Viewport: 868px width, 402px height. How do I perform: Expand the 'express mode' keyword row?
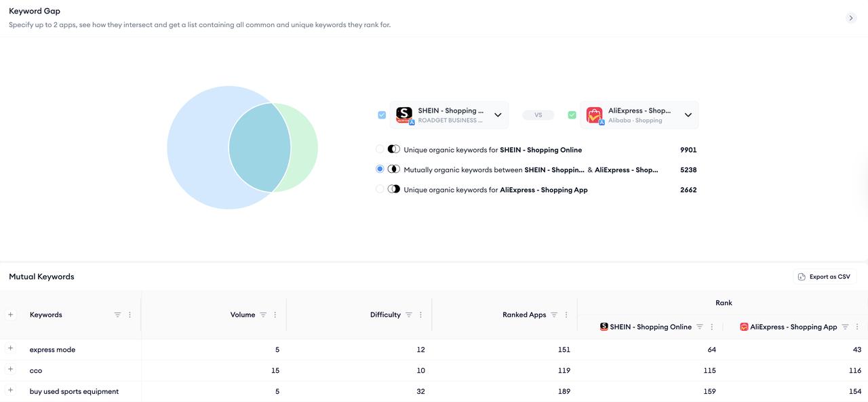coord(11,348)
